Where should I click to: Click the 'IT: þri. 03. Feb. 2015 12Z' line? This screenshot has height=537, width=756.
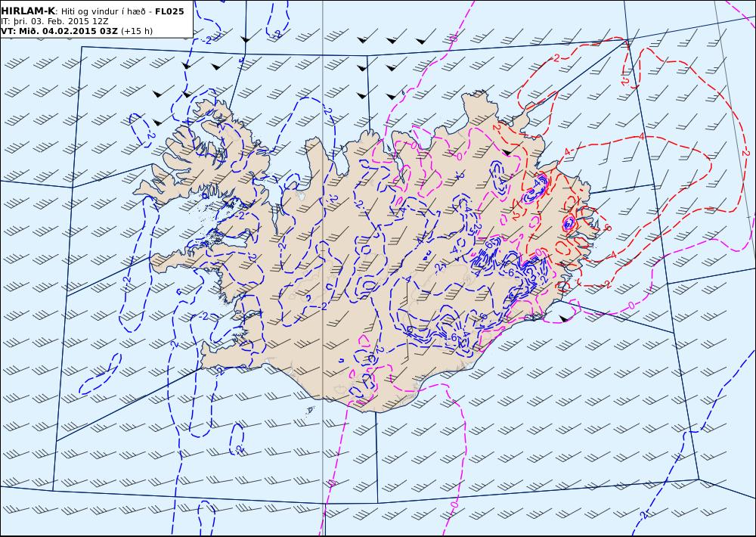point(54,21)
